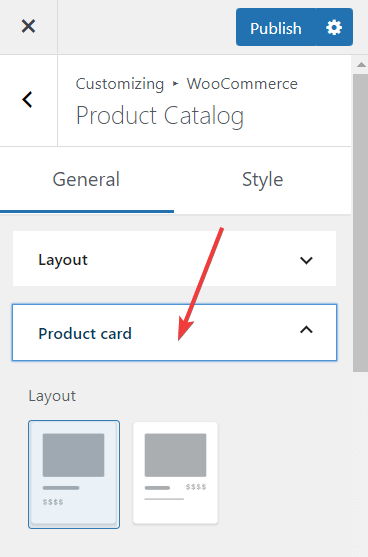Click the breadcrumb arrow separator icon
368x557 pixels.
[x=175, y=84]
